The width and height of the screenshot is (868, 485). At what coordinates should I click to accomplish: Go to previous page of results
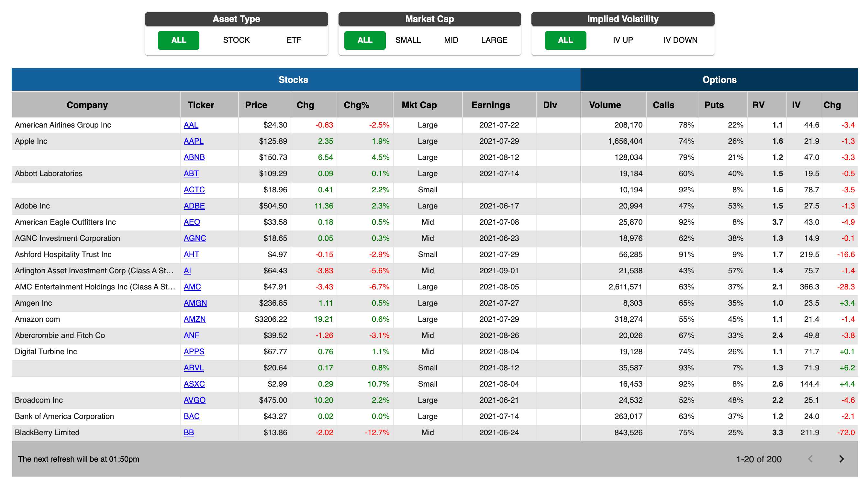[810, 459]
